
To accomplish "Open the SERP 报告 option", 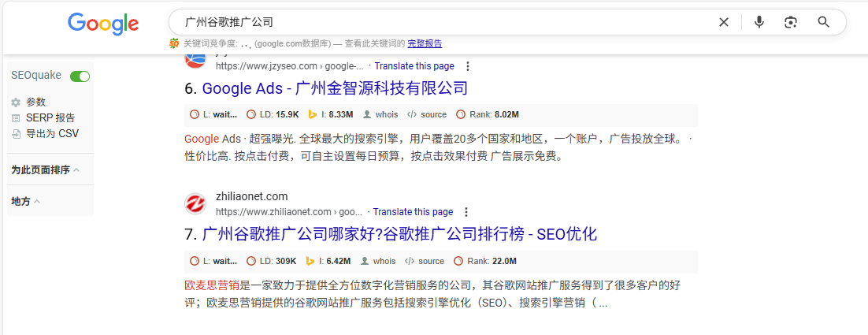I will 50,118.
